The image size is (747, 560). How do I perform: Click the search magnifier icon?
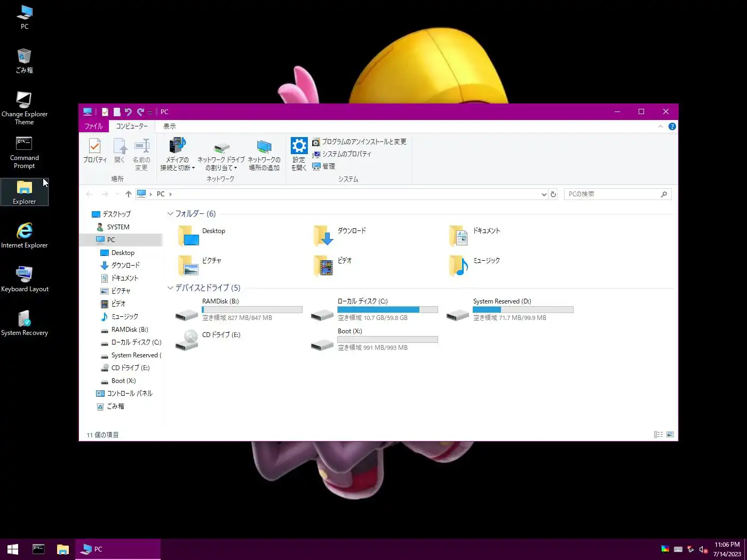tap(664, 194)
